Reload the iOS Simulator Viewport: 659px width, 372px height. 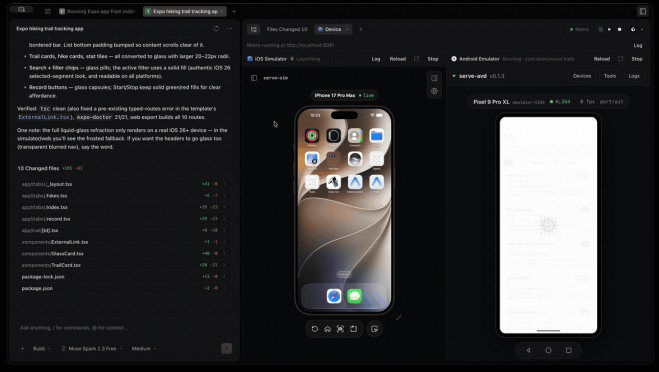tap(398, 59)
